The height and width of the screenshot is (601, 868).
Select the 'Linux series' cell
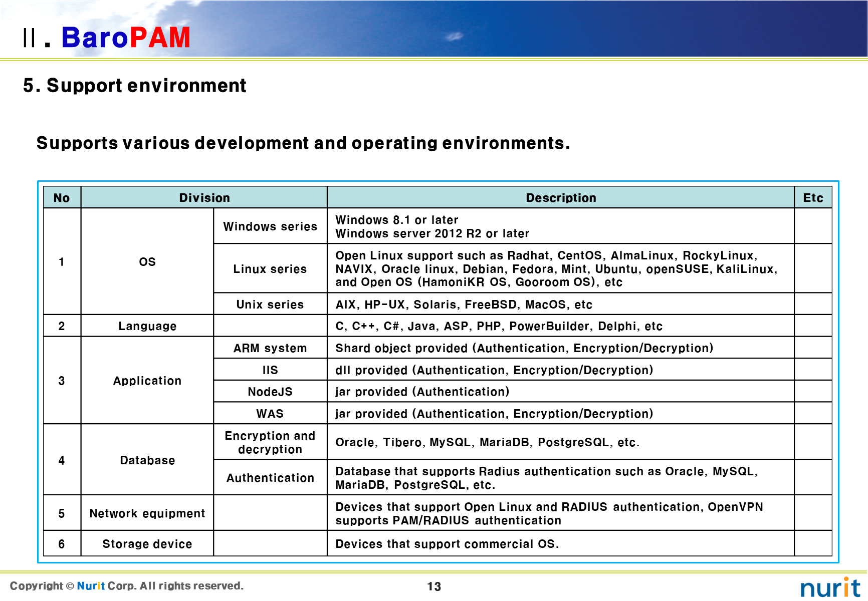[x=270, y=268]
